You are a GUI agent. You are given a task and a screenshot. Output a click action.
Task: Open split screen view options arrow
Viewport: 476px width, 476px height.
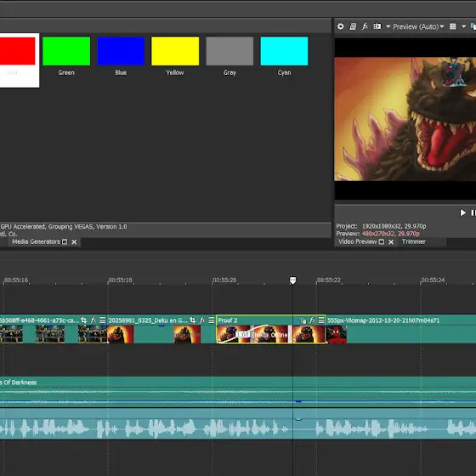[x=388, y=26]
